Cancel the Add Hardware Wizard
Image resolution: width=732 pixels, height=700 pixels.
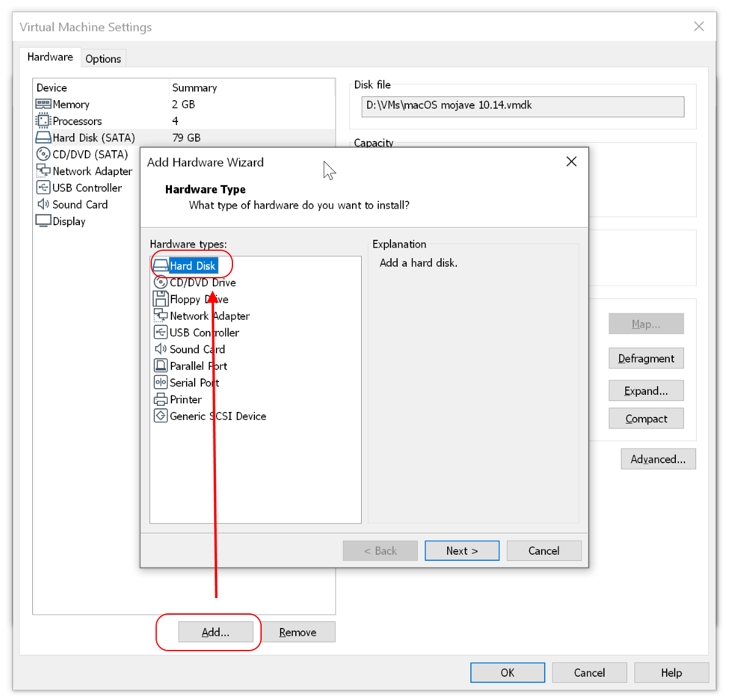544,550
